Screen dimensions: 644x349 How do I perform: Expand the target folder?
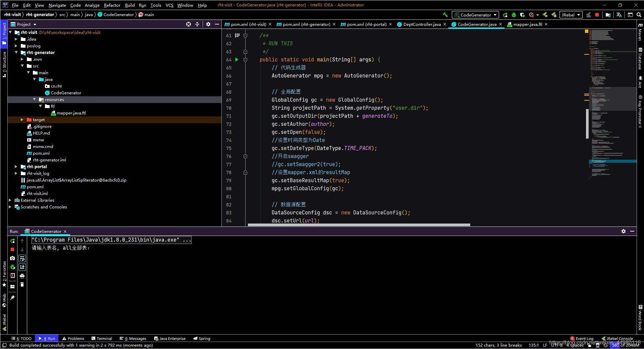pyautogui.click(x=22, y=119)
